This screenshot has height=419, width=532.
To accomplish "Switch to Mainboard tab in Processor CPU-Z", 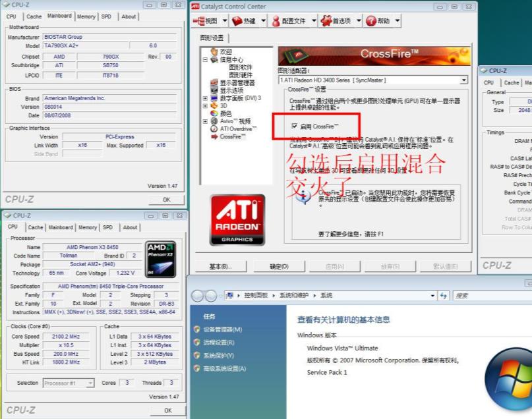I will coord(61,227).
